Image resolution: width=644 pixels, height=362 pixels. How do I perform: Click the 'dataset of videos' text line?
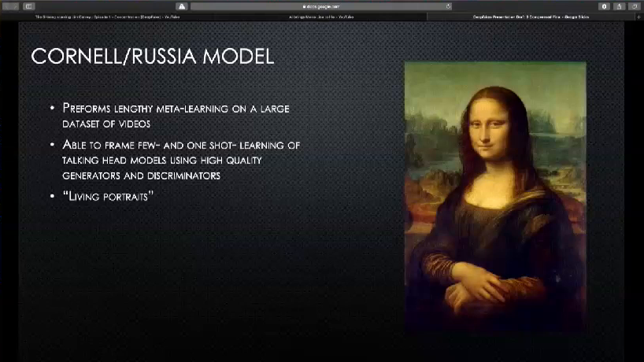click(106, 124)
